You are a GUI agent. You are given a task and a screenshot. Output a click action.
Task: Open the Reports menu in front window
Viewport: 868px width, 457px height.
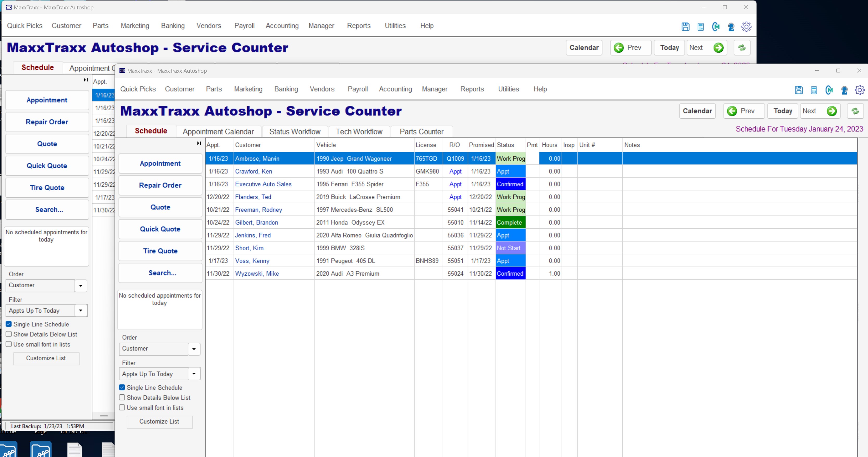472,89
